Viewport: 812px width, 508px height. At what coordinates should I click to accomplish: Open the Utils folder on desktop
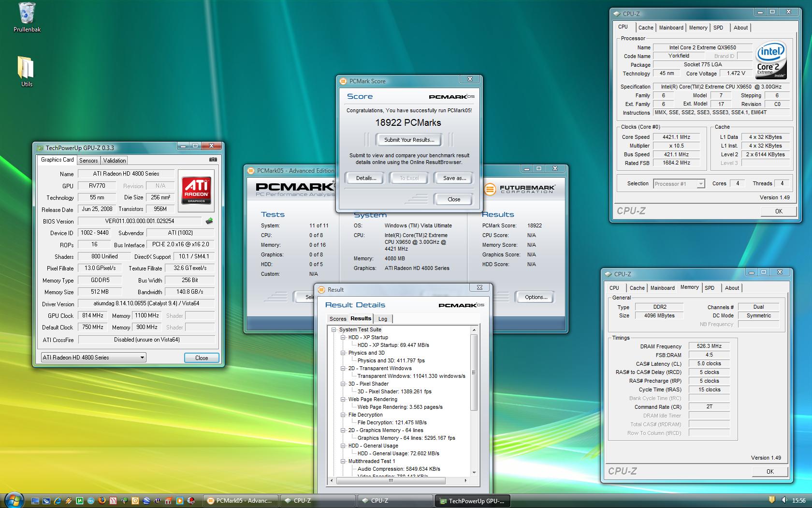[27, 72]
